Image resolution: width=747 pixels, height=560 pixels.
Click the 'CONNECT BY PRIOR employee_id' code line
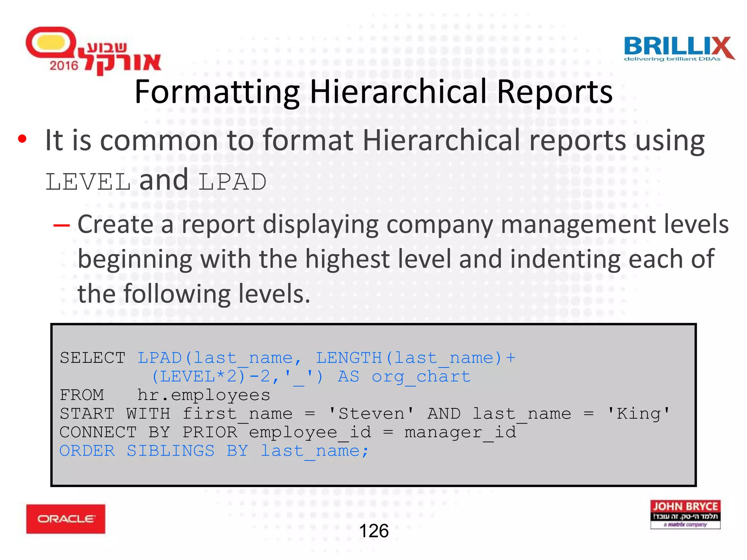tap(288, 432)
